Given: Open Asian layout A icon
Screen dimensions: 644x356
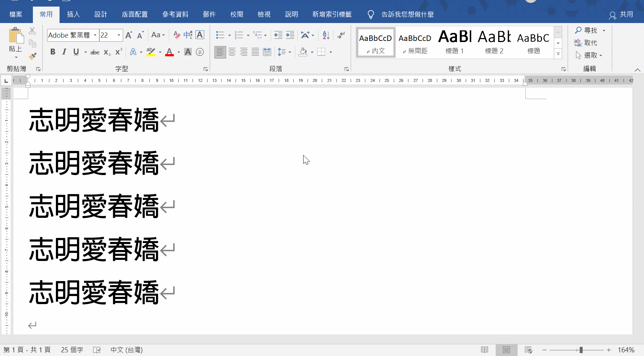Looking at the screenshot, I should [x=305, y=35].
